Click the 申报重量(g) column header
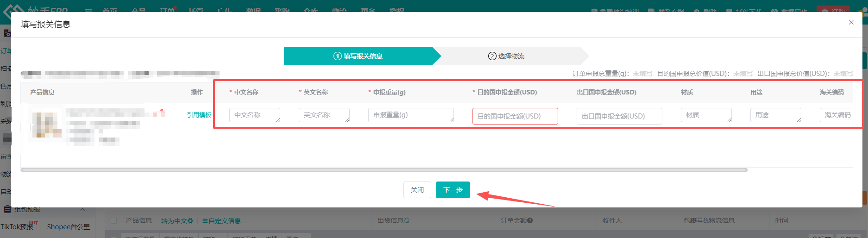Viewport: 868px width, 238px height. pyautogui.click(x=390, y=92)
